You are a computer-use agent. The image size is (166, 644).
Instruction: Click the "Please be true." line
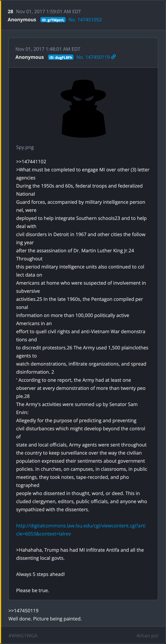pyautogui.click(x=33, y=590)
